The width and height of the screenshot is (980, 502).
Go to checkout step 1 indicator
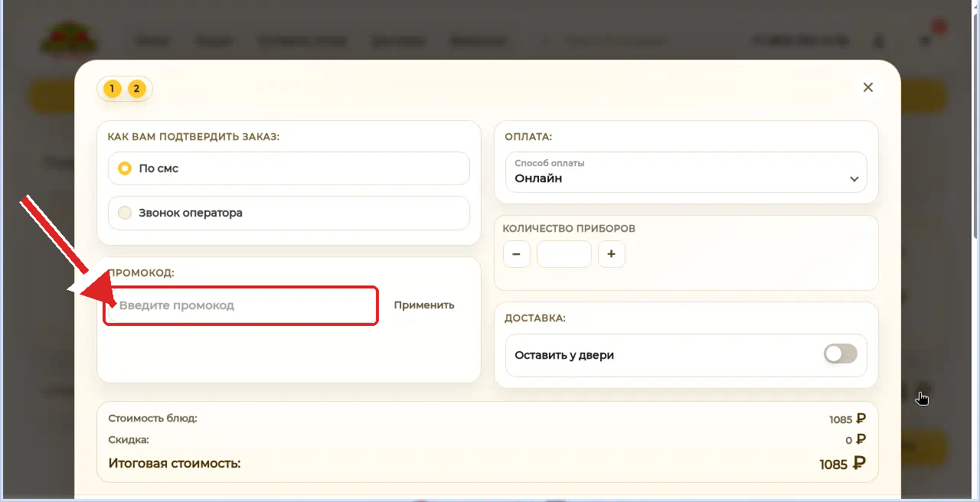(112, 89)
